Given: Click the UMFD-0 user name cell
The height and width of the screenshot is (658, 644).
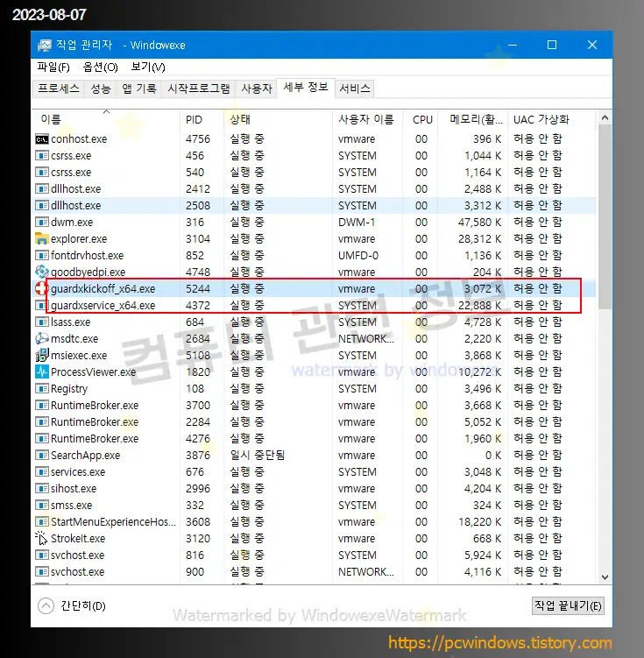Looking at the screenshot, I should [x=358, y=256].
